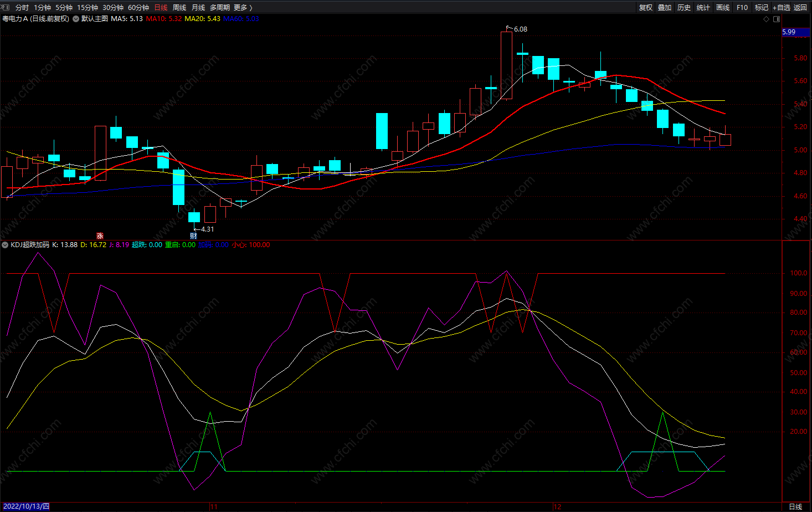Switch to the 周线 weekly tab
The width and height of the screenshot is (812, 512).
pos(179,7)
